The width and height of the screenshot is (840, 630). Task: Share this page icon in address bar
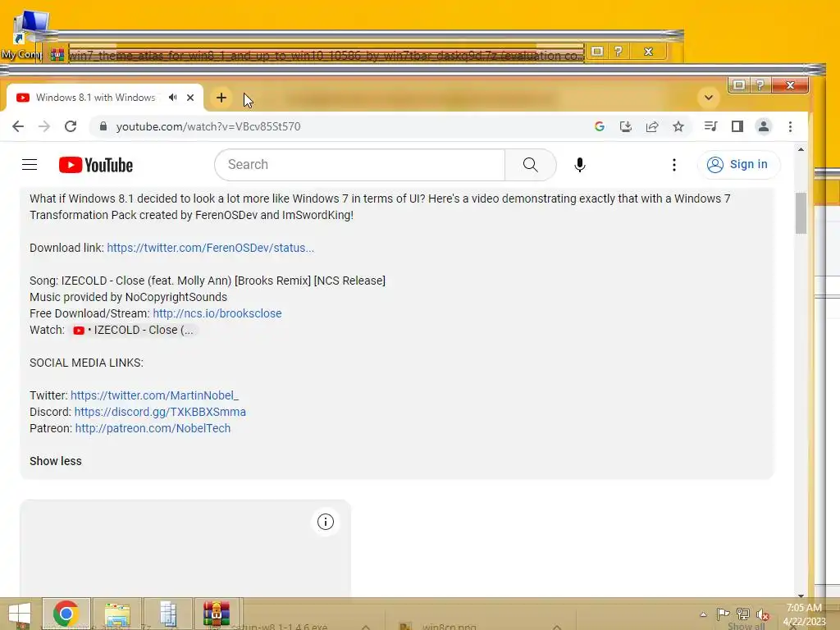(x=652, y=126)
